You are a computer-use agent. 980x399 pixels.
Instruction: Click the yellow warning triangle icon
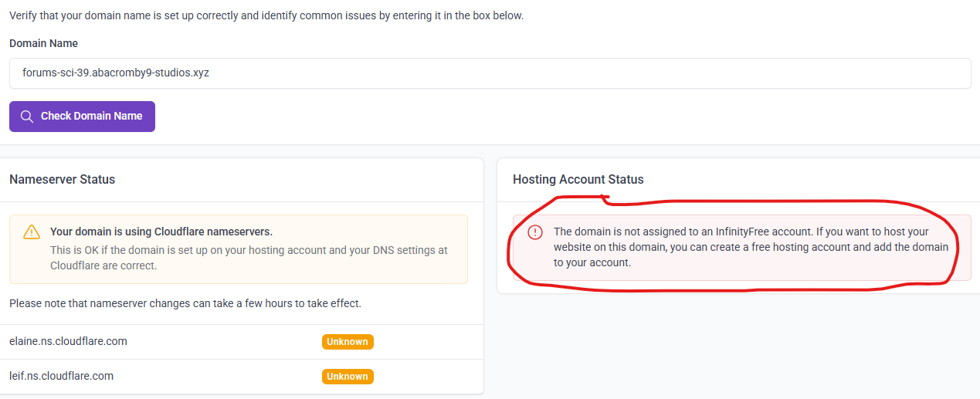click(32, 232)
